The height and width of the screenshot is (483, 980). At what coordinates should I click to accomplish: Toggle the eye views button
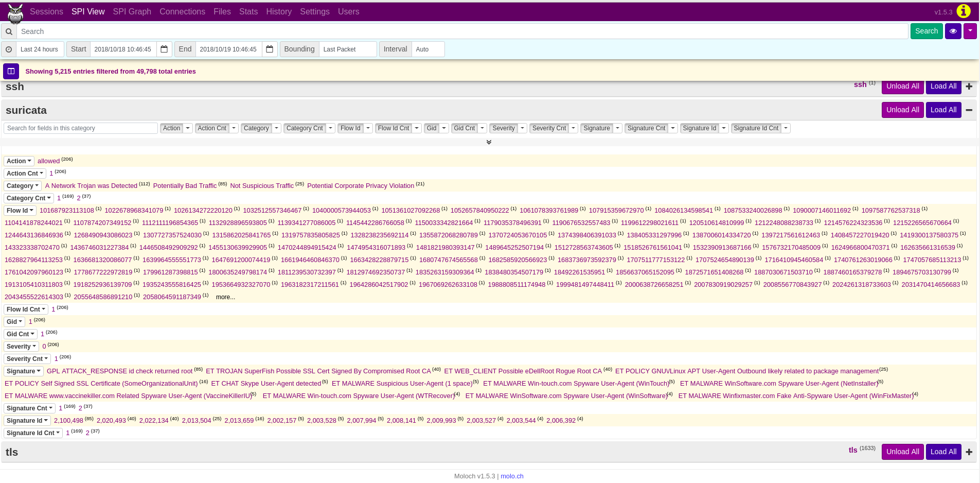(x=953, y=31)
